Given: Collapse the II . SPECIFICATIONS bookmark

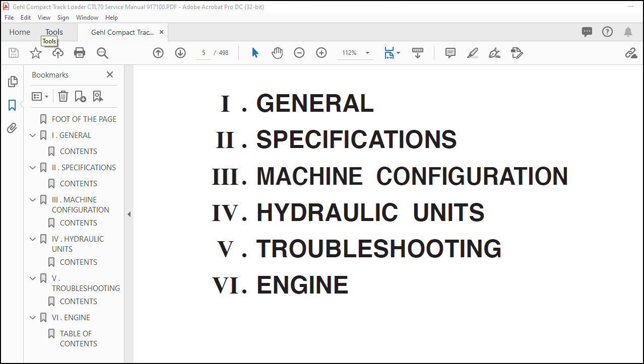Looking at the screenshot, I should (x=33, y=168).
